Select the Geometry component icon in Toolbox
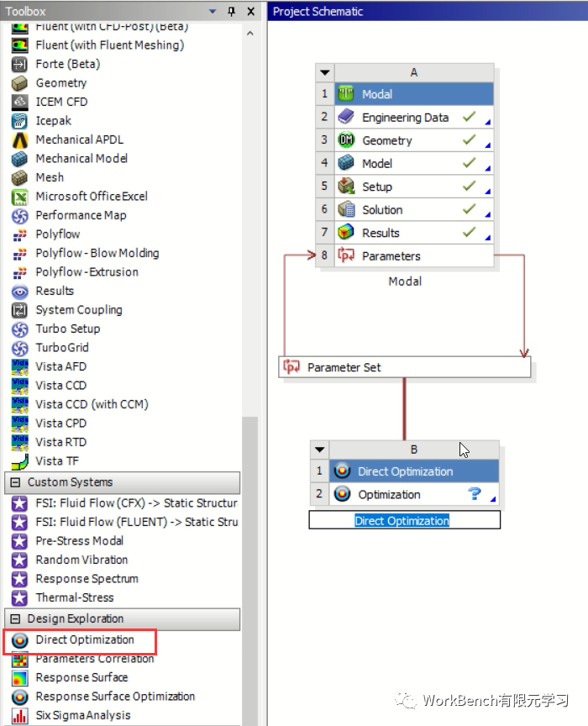 coord(19,83)
